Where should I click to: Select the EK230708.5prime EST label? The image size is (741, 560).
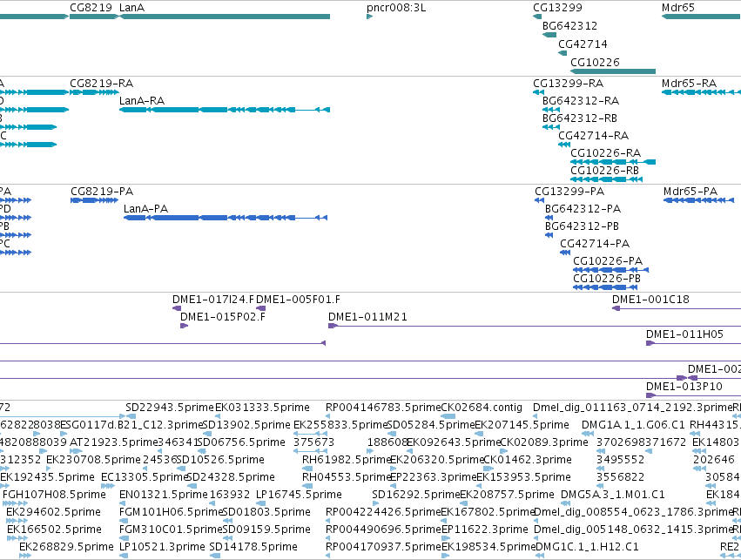(x=93, y=460)
